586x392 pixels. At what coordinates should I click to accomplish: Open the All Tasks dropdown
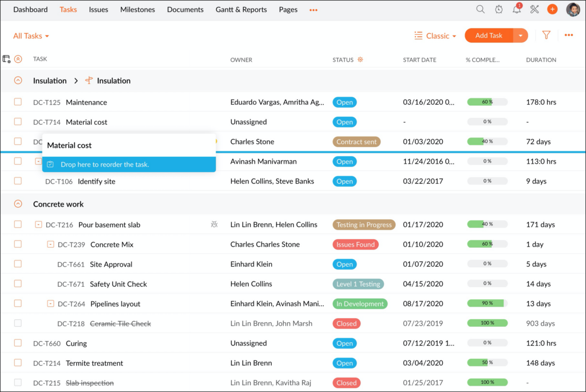point(31,35)
